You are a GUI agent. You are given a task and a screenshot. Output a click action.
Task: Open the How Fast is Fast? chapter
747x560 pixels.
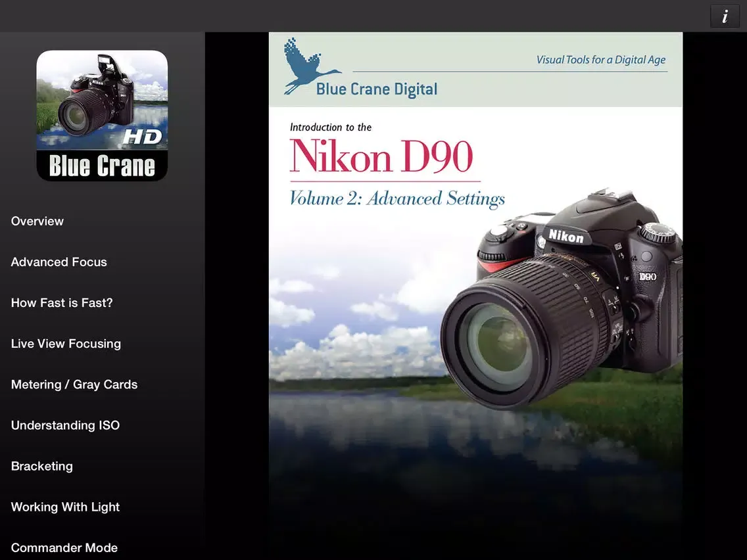61,303
